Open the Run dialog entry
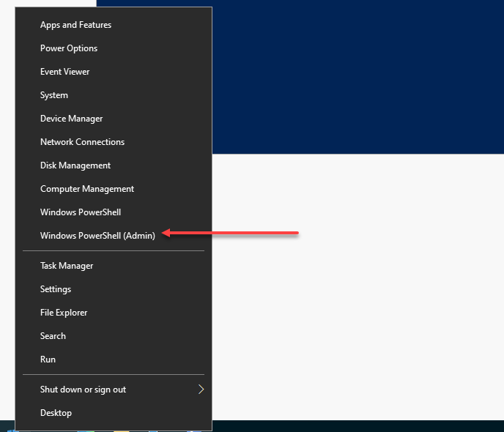Image resolution: width=504 pixels, height=432 pixels. 114,360
